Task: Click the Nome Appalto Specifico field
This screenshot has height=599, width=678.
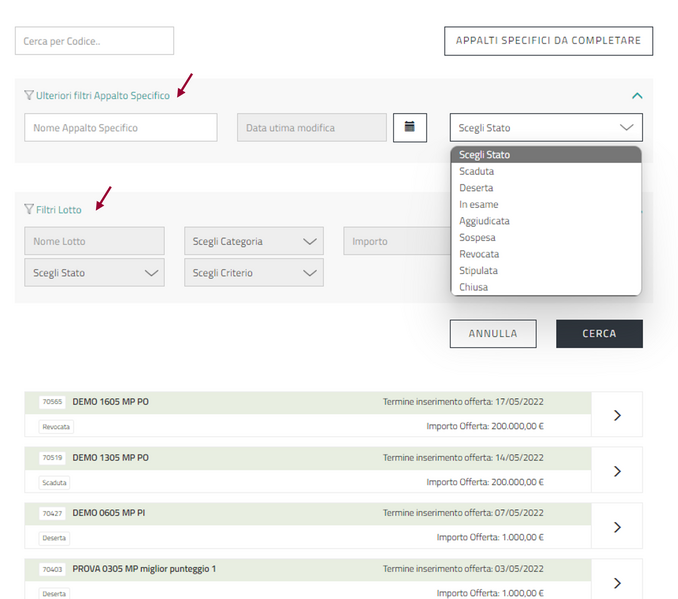Action: tap(120, 128)
